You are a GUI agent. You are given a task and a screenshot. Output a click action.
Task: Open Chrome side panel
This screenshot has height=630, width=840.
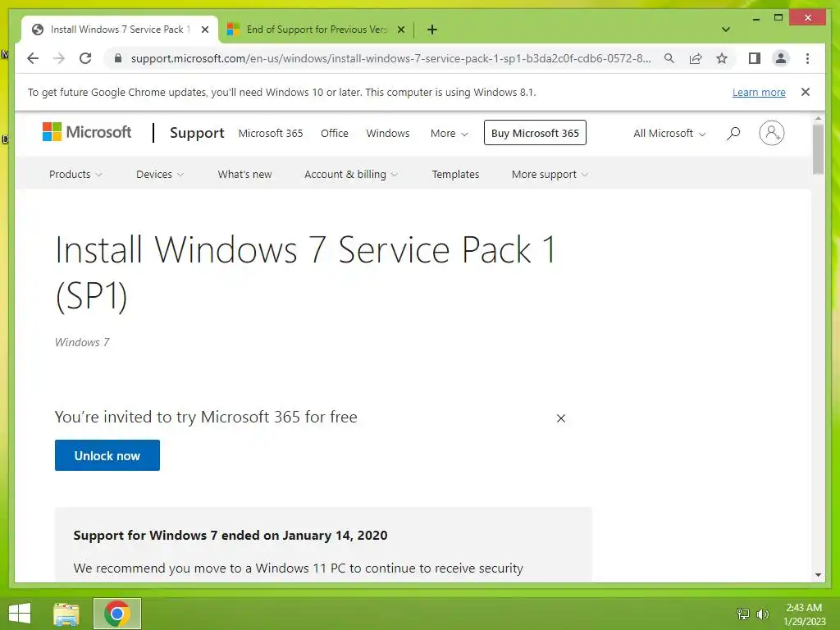(x=755, y=58)
